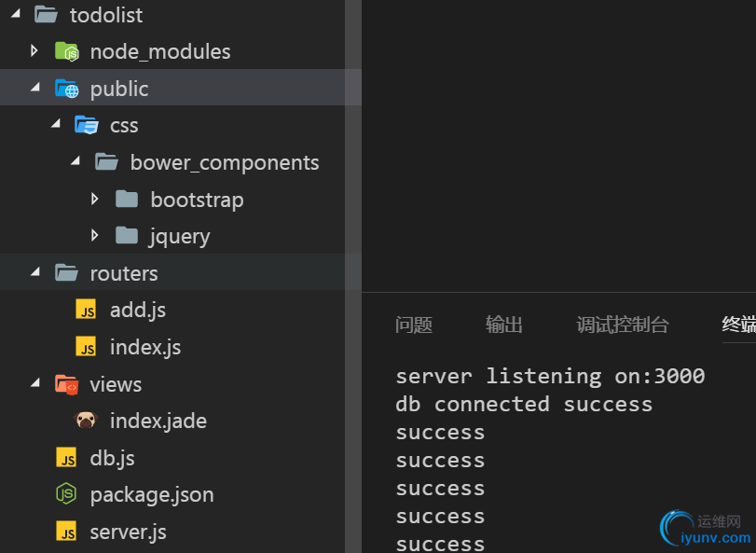Screen dimensions: 756x553
Task: Select the public folder label
Action: (119, 90)
